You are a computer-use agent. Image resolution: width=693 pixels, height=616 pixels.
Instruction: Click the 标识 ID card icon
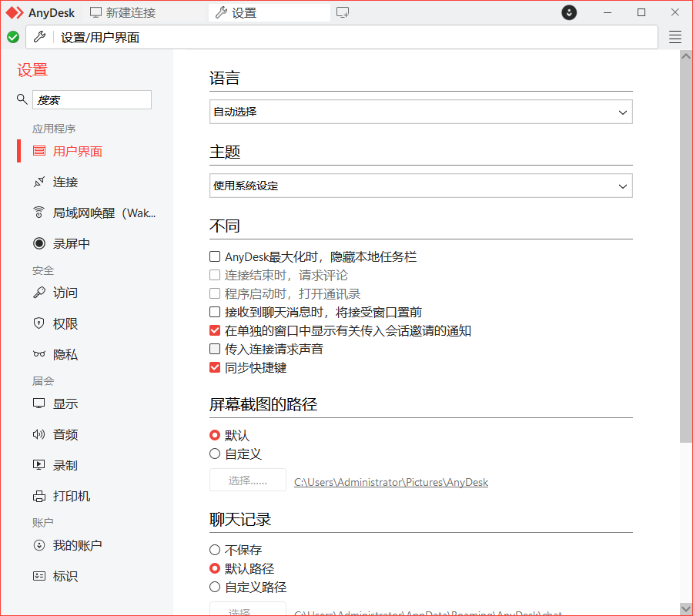[x=39, y=576]
